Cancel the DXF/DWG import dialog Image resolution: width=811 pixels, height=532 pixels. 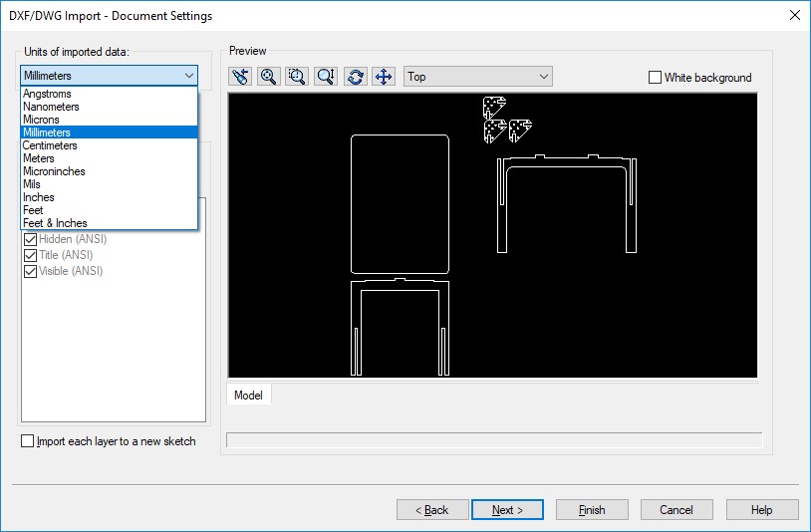point(676,510)
